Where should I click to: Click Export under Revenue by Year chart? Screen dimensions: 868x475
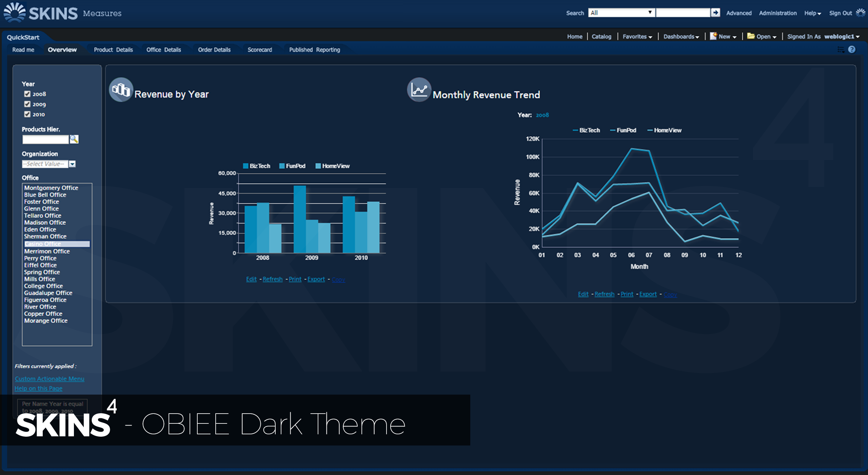pyautogui.click(x=316, y=279)
